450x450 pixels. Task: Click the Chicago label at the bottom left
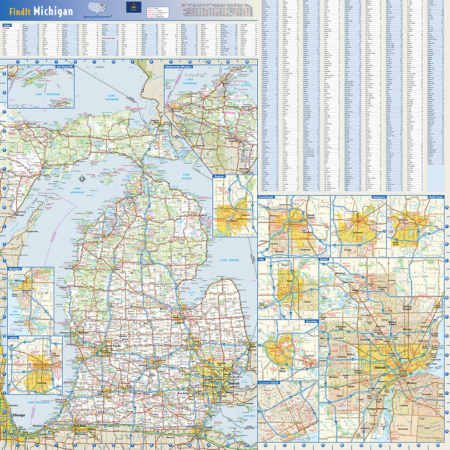18,415
